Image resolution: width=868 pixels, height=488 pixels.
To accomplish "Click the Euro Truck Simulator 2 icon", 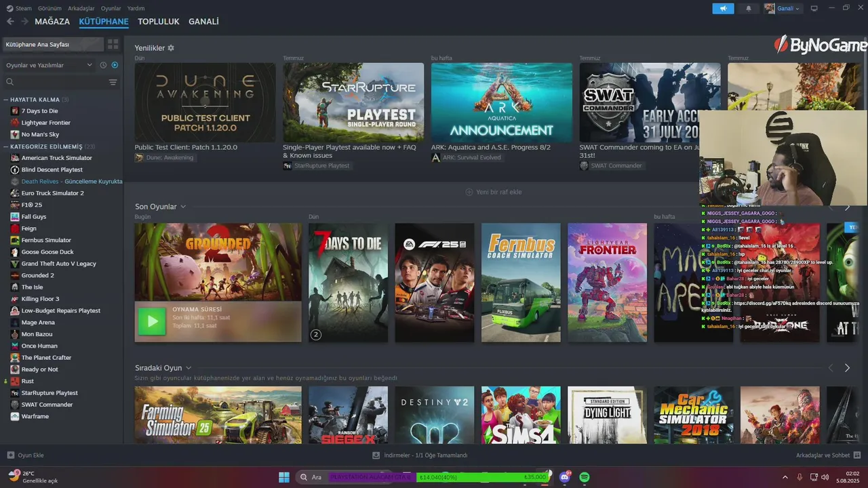I will [15, 193].
